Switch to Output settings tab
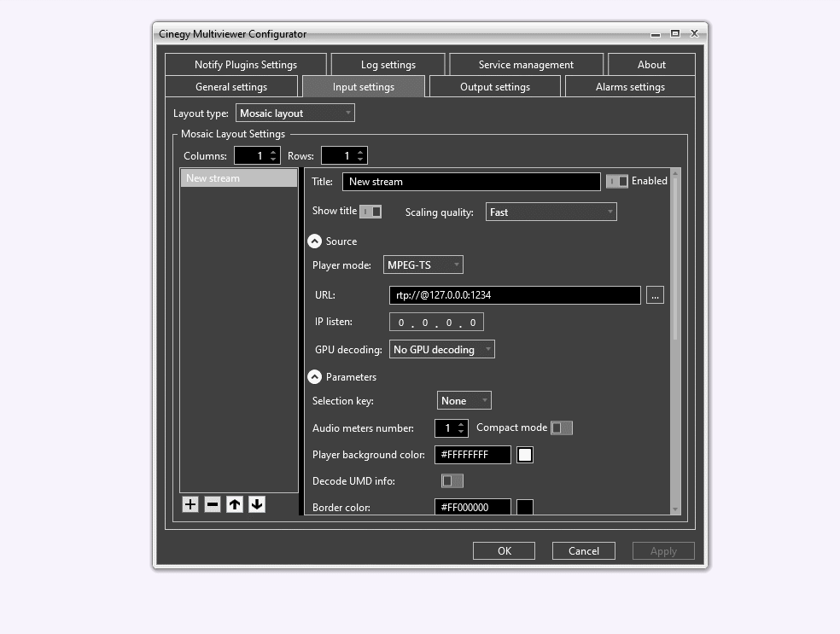 495,87
